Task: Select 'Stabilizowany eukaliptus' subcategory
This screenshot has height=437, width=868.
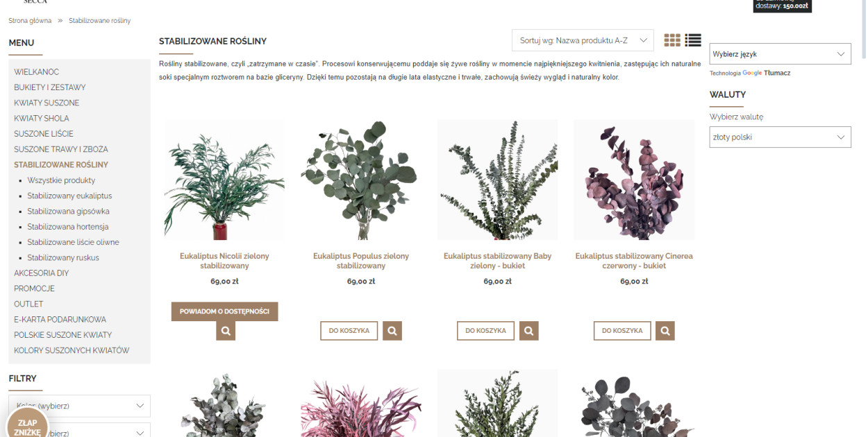Action: (69, 196)
